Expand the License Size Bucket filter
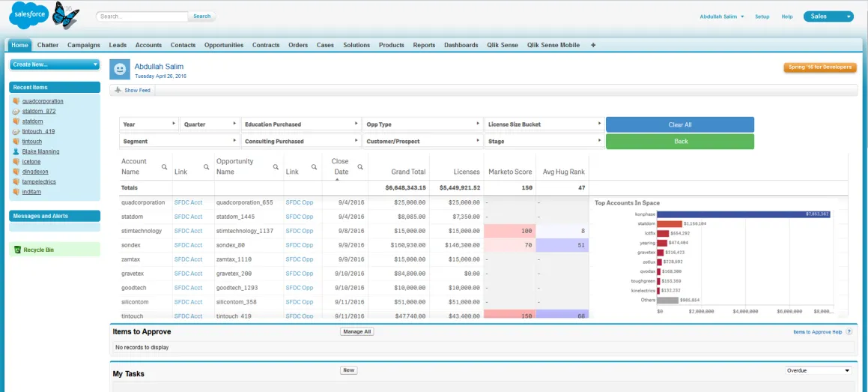Screen dimensions: 868x392 (600, 124)
